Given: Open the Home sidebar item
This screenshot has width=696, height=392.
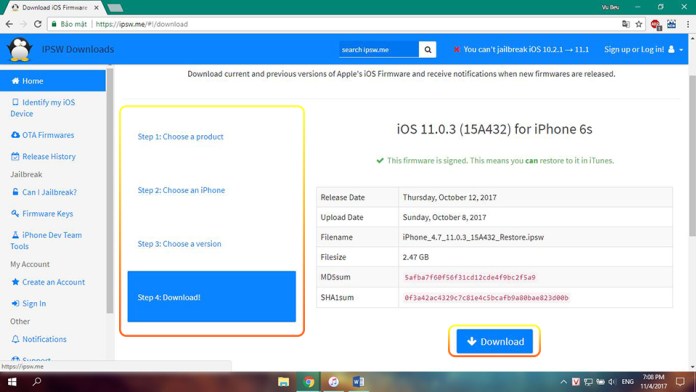Looking at the screenshot, I should pyautogui.click(x=53, y=81).
